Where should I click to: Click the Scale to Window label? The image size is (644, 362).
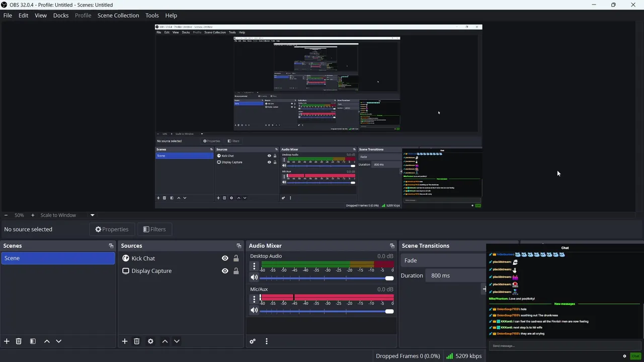click(x=58, y=215)
